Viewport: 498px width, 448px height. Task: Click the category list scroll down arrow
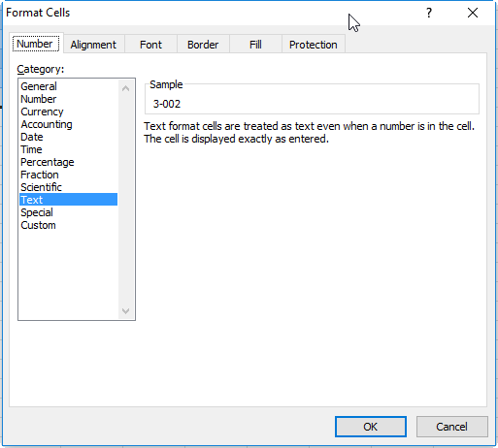126,311
